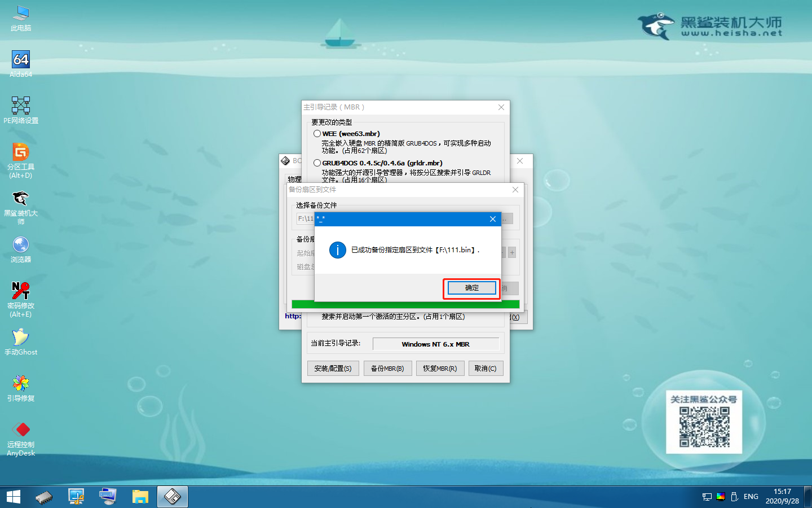Choose the GRUB4DOS 0.4.5c option
This screenshot has height=508, width=812.
[317, 163]
